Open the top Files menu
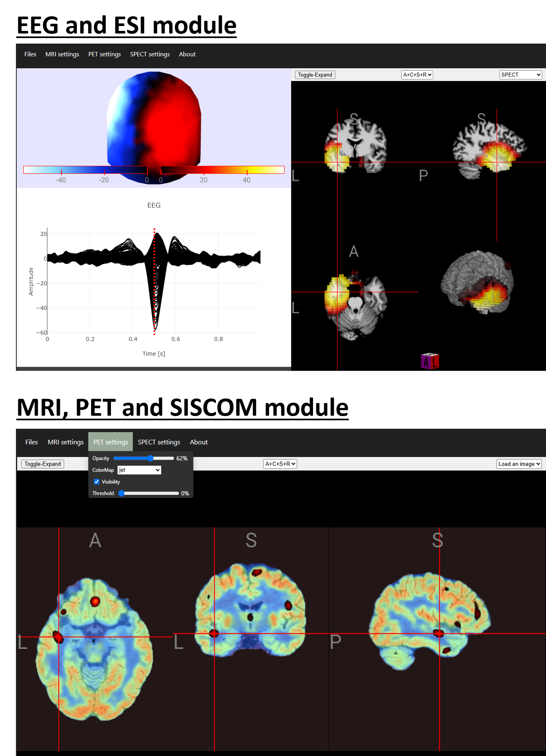546x756 pixels. pos(30,54)
